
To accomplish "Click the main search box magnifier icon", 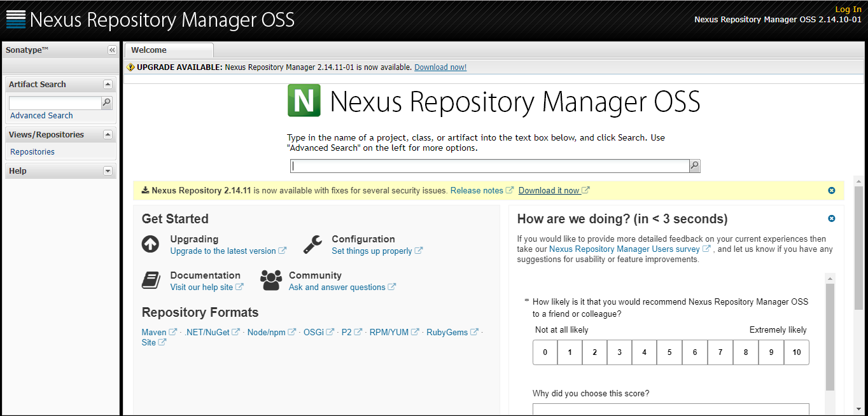I will point(695,166).
